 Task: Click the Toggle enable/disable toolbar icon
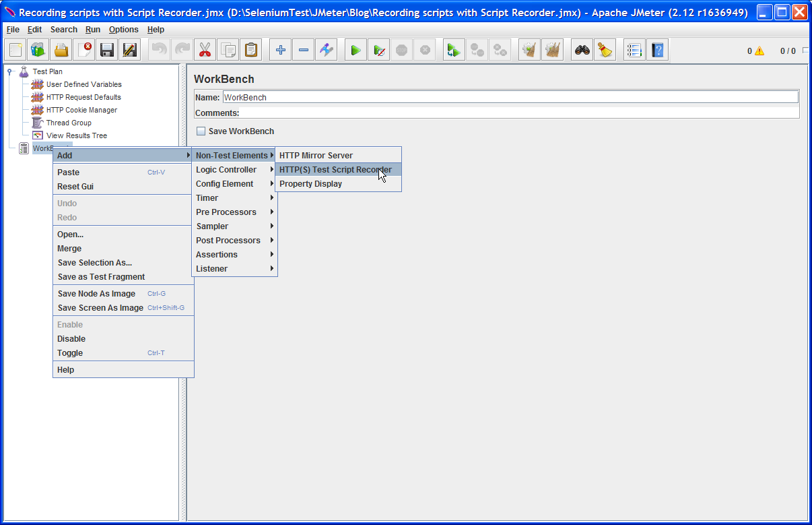pos(327,50)
